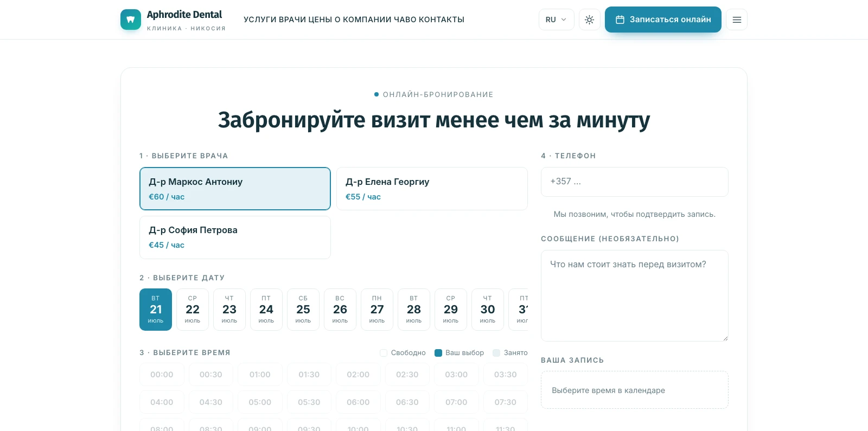Image resolution: width=868 pixels, height=431 pixels.
Task: Pick time slot 03:00
Action: [x=456, y=375]
